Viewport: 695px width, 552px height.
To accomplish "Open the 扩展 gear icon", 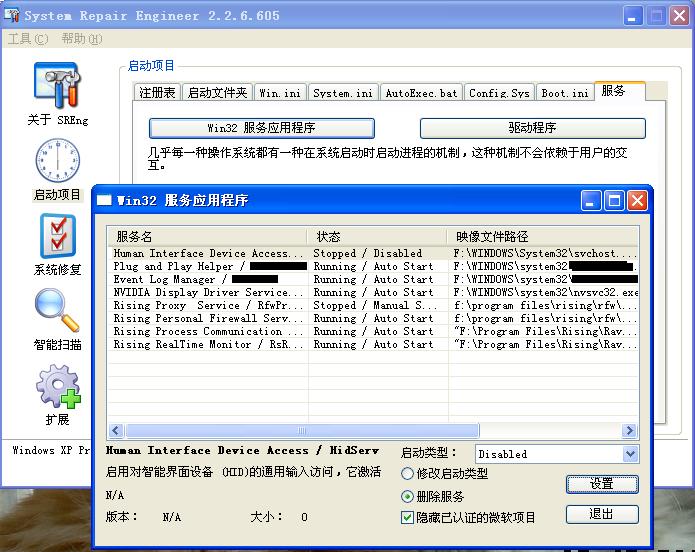I will [59, 386].
